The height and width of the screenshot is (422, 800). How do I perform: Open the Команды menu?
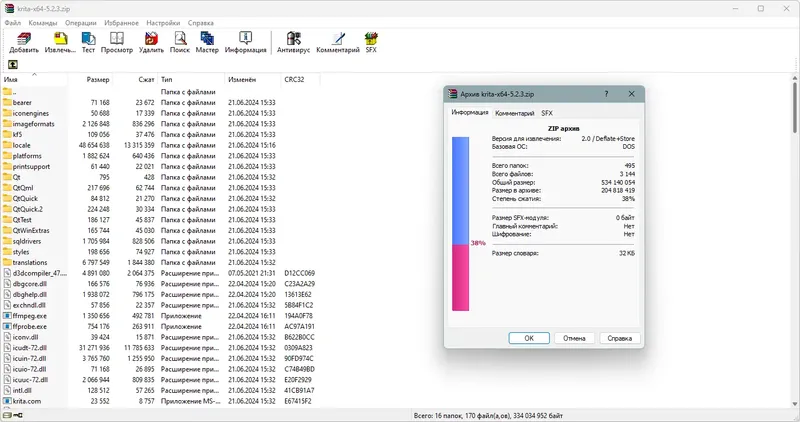pyautogui.click(x=43, y=23)
